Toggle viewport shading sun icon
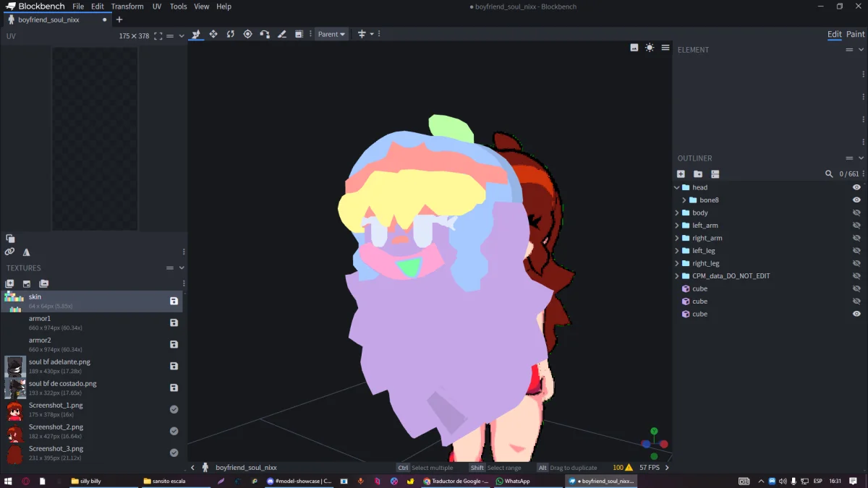This screenshot has width=868, height=488. [x=650, y=48]
